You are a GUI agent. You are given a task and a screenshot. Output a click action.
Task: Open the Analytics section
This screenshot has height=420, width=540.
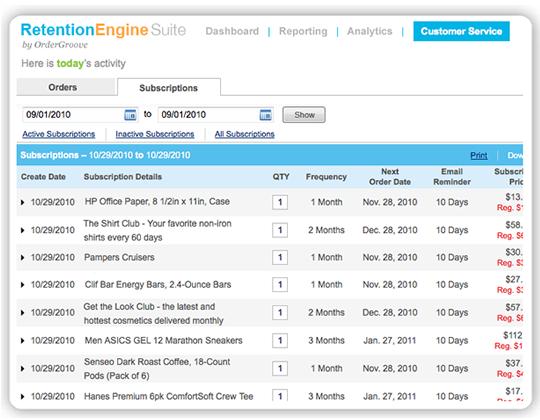[x=370, y=31]
